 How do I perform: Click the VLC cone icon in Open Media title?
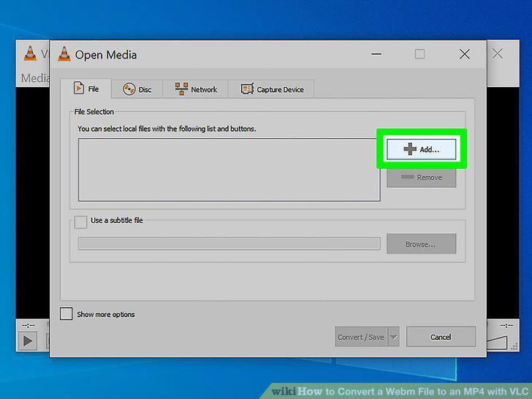[64, 54]
